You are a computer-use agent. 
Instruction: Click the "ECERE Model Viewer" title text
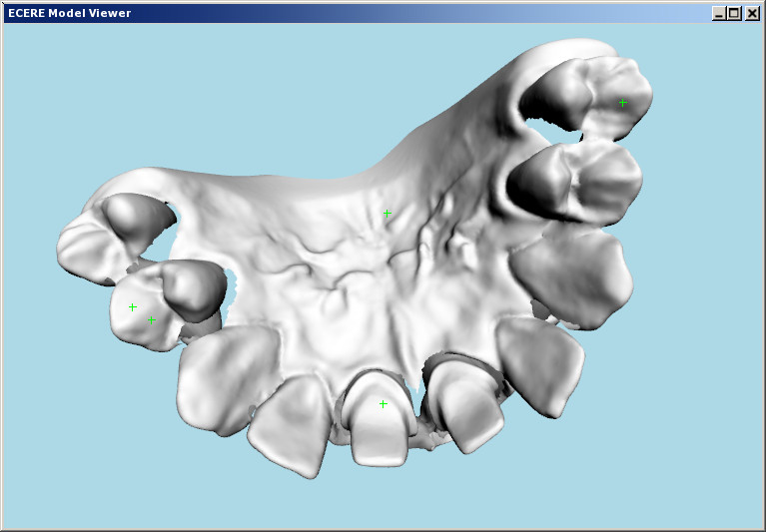pyautogui.click(x=69, y=13)
